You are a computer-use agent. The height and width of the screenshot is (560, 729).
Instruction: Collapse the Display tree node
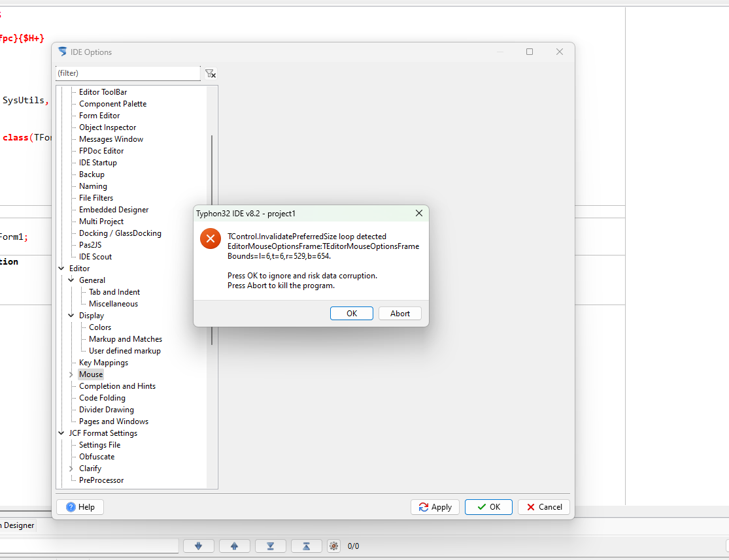71,315
